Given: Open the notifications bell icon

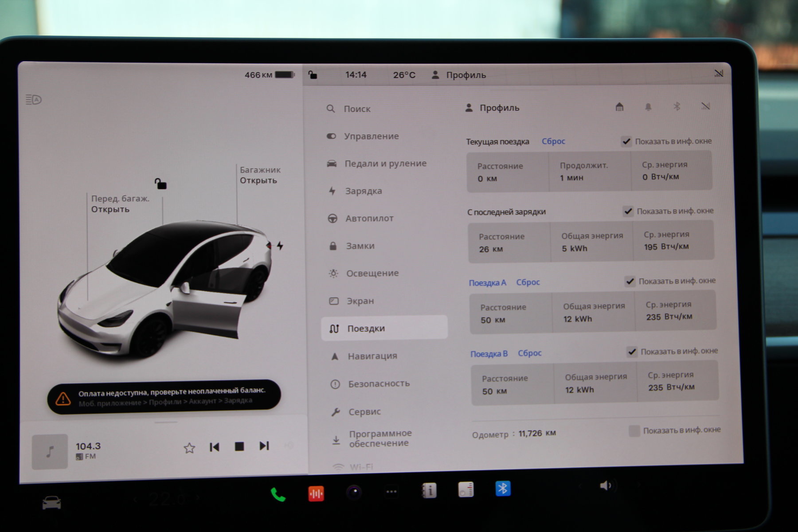Looking at the screenshot, I should tap(648, 107).
